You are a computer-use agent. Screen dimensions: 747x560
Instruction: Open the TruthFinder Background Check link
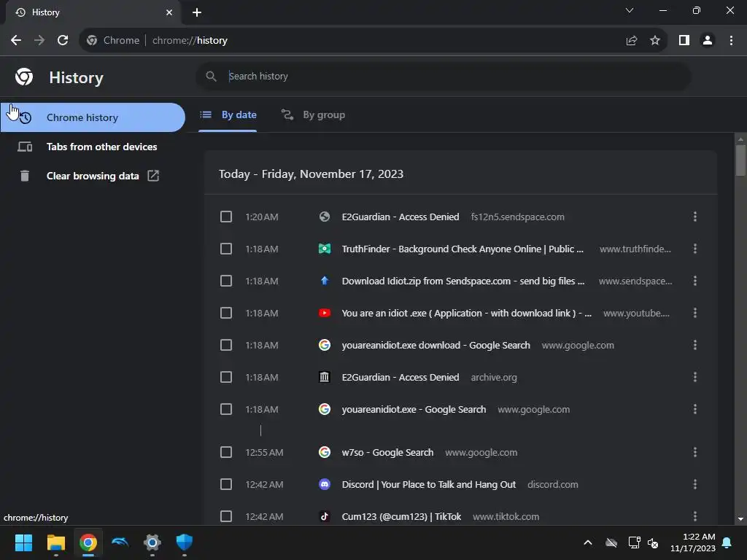[462, 249]
